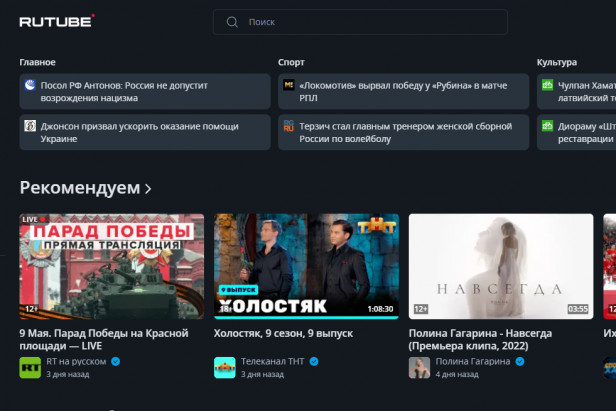Expand the Рекомендуем section chevron
616x411 pixels.
(x=148, y=188)
